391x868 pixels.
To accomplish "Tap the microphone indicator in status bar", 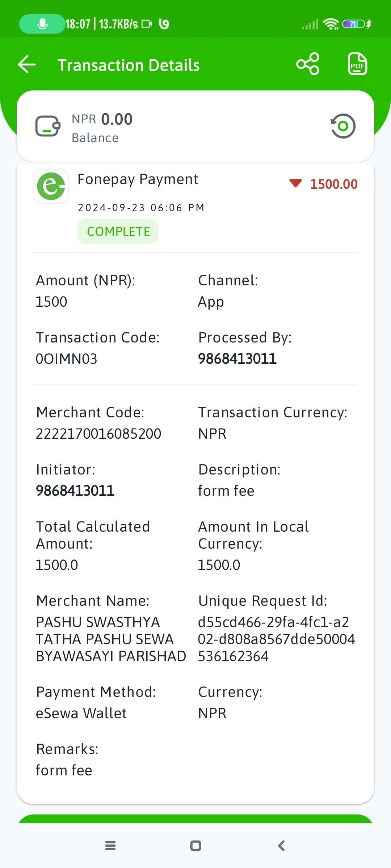I will coord(42,24).
